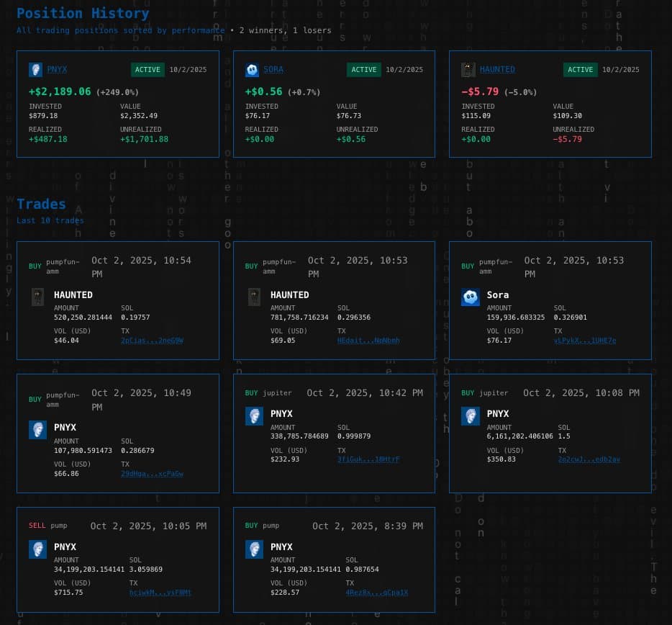Click the SORA ghost icon in Position History
The width and height of the screenshot is (672, 625).
[x=252, y=70]
